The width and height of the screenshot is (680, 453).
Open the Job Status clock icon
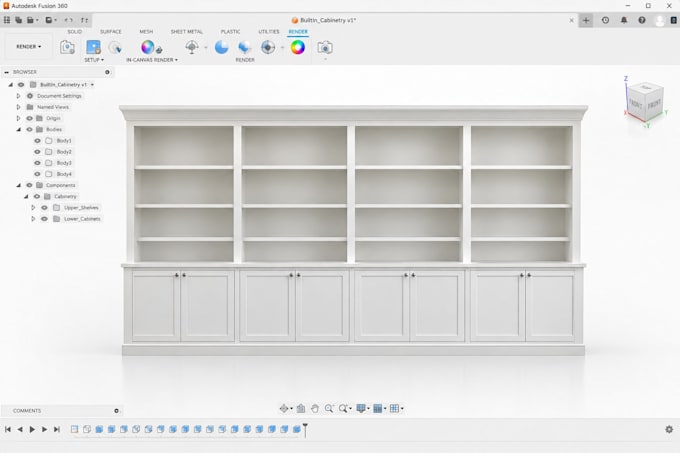(x=605, y=20)
